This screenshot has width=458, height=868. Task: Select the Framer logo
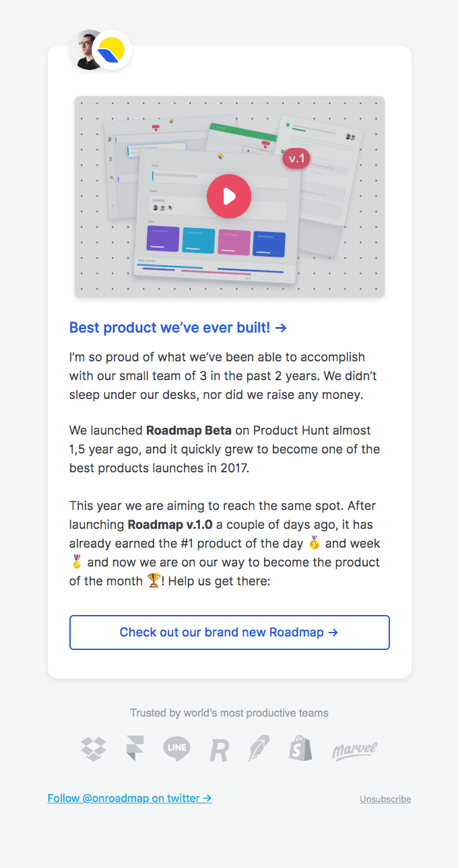coord(135,749)
